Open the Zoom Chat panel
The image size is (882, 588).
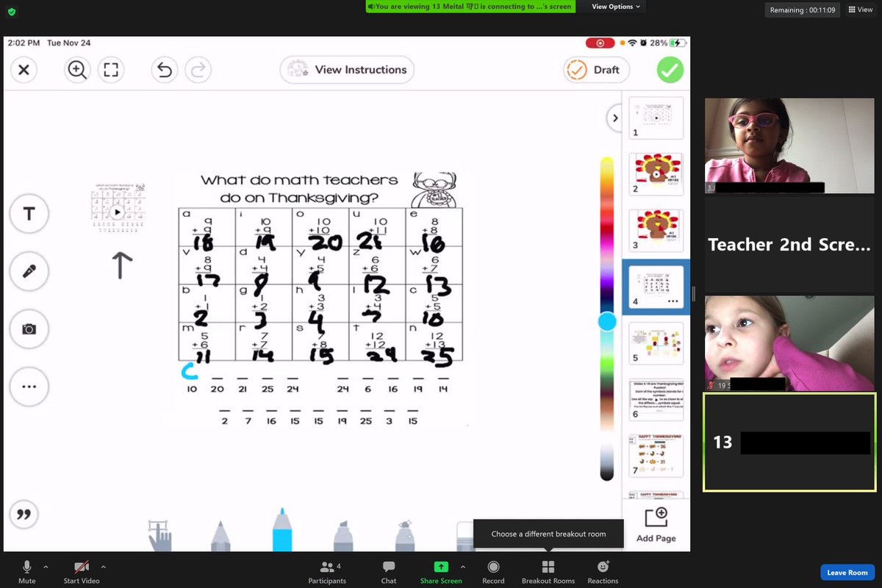pyautogui.click(x=389, y=571)
